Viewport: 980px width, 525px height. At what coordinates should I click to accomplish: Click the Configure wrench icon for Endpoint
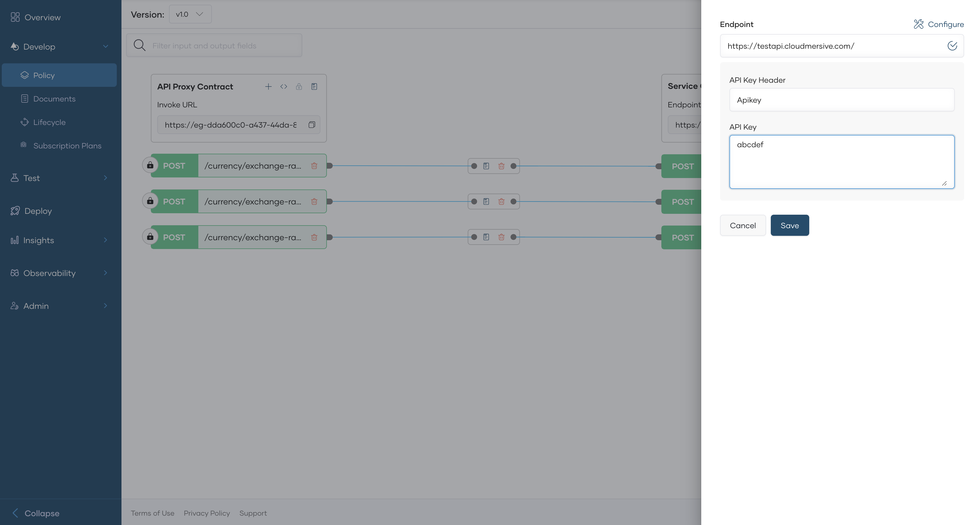tap(918, 24)
